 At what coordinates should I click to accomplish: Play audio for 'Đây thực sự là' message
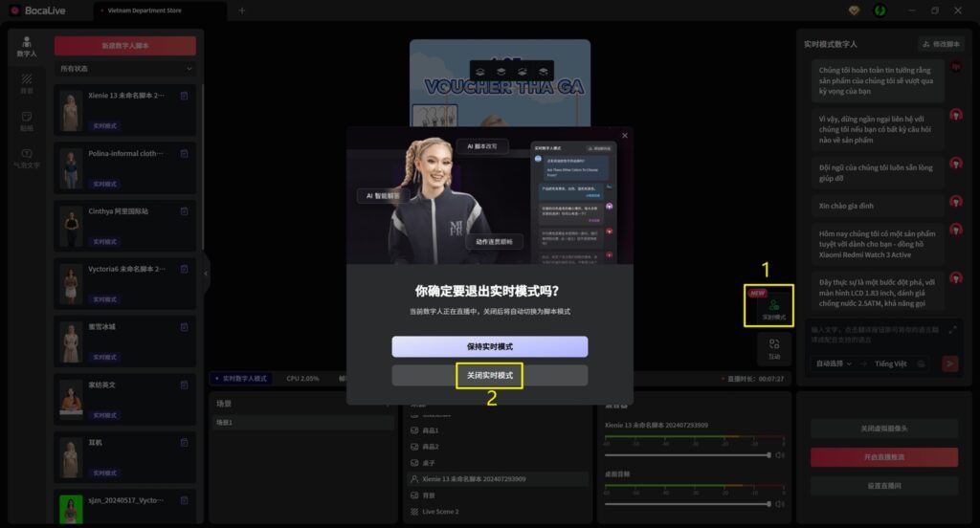(956, 278)
